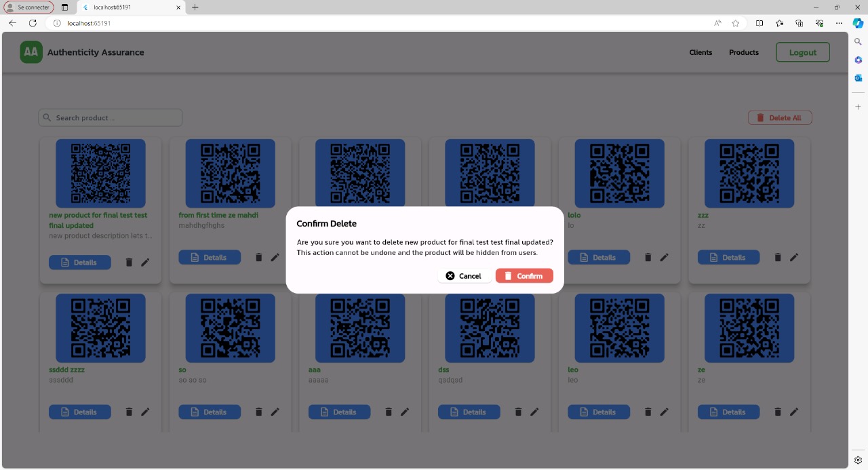
Task: Edit the ze product
Action: tap(794, 412)
